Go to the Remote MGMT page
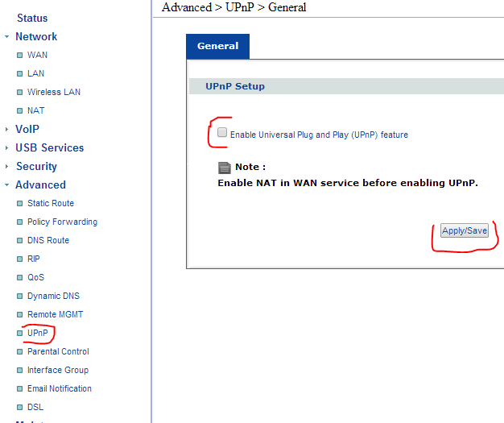Viewport: 504px width, 423px height. (55, 314)
